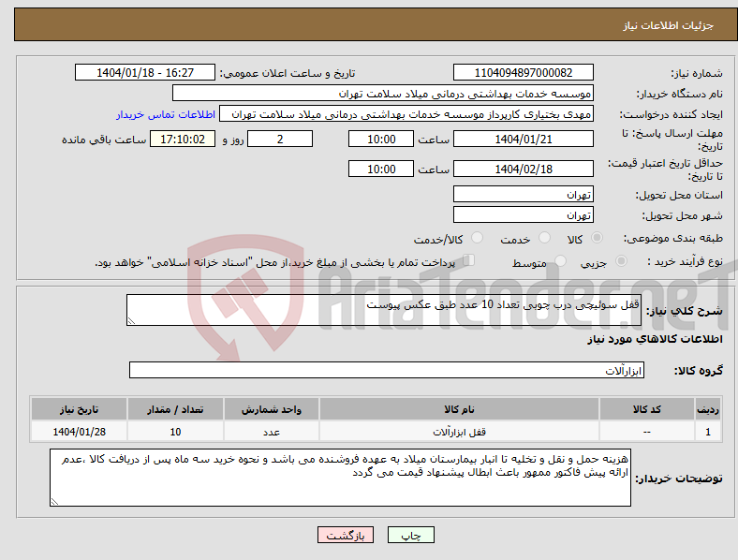
Task: Click the product code cell showing --
Action: click(x=647, y=432)
